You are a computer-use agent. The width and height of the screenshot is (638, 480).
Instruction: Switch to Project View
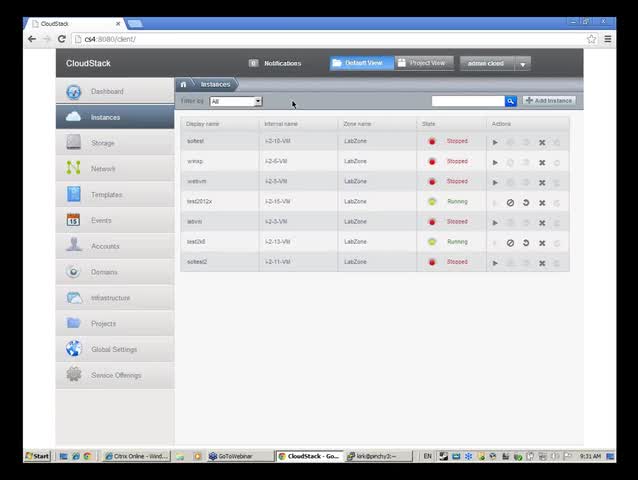pyautogui.click(x=424, y=63)
